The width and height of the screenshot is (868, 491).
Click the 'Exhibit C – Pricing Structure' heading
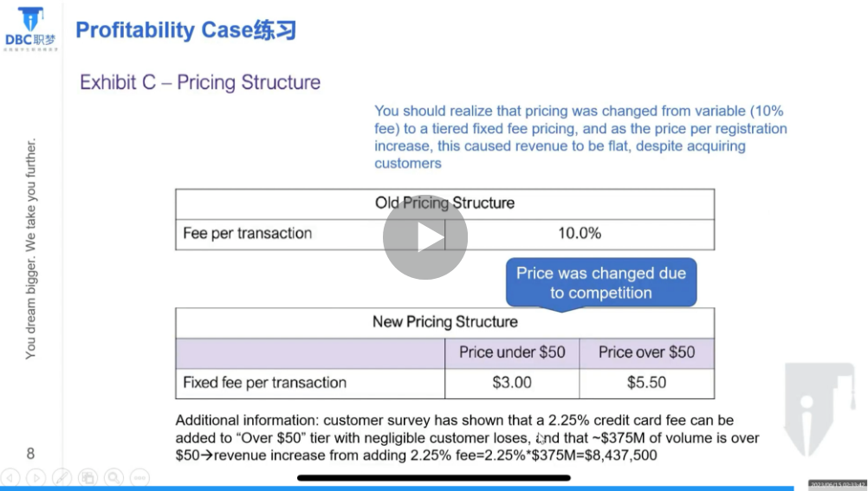tap(200, 82)
